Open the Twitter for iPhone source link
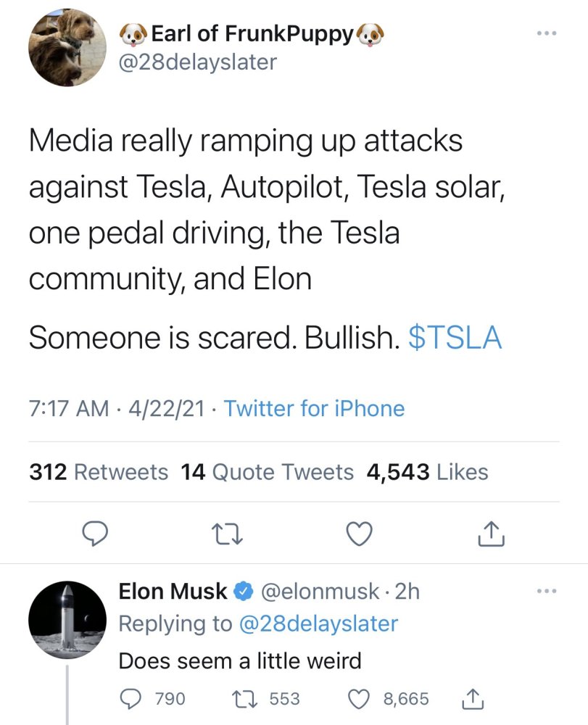Screen dimensions: 588x725 tap(314, 409)
